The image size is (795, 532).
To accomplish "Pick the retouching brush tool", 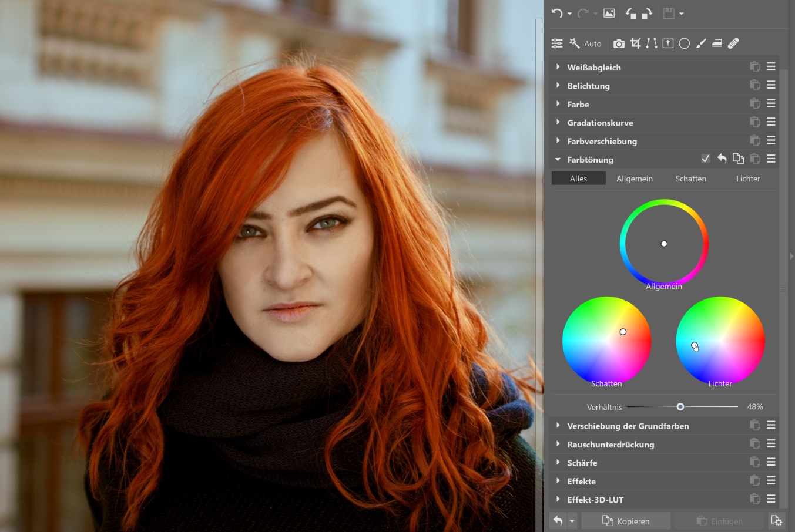I will click(700, 43).
